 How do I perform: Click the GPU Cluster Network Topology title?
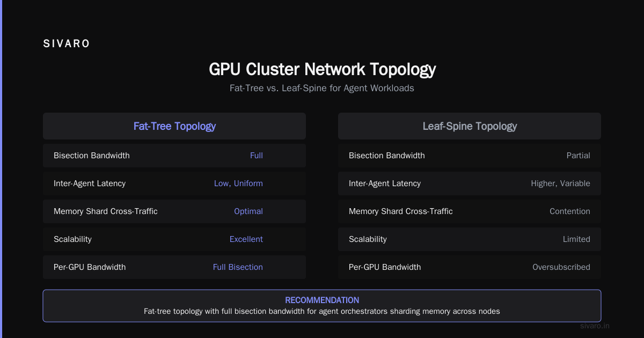click(322, 69)
